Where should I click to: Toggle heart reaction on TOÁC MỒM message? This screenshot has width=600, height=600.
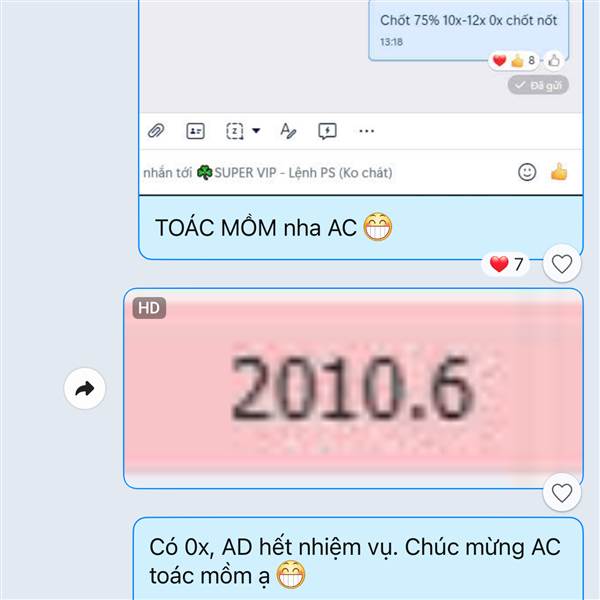coord(562,264)
